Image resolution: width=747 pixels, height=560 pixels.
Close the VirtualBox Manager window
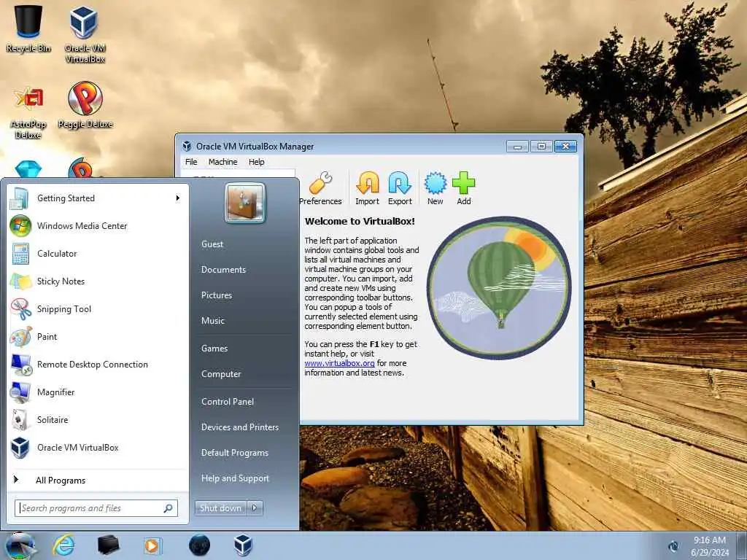[565, 146]
